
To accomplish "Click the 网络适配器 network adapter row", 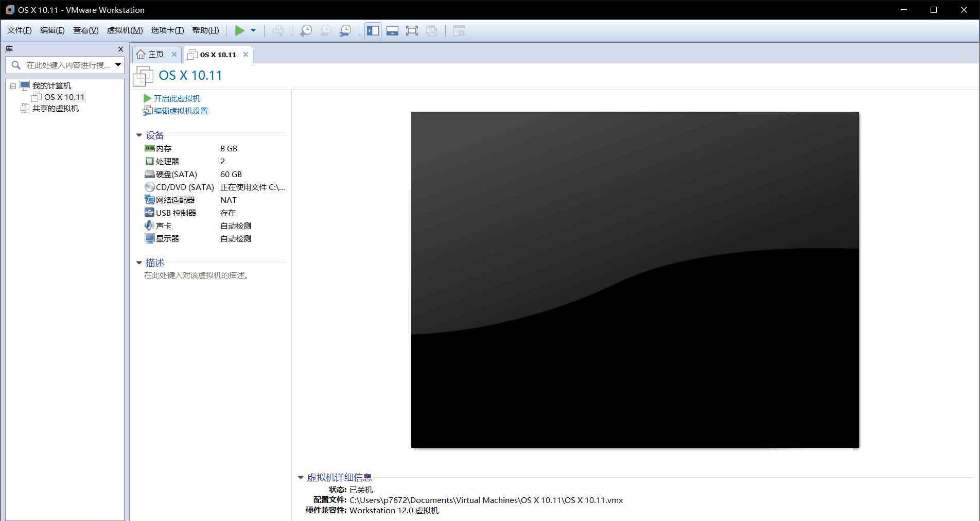I will (x=215, y=200).
